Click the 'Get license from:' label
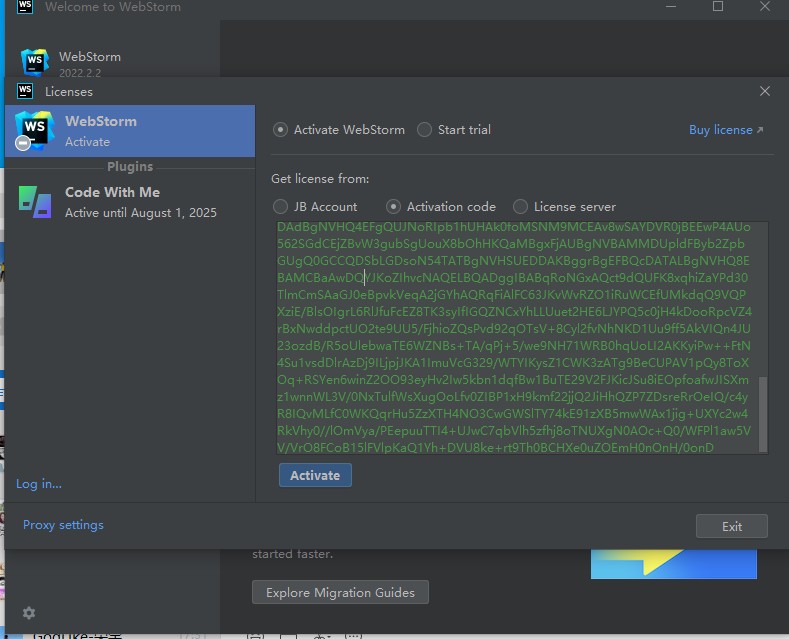Viewport: 789px width, 639px height. point(320,179)
